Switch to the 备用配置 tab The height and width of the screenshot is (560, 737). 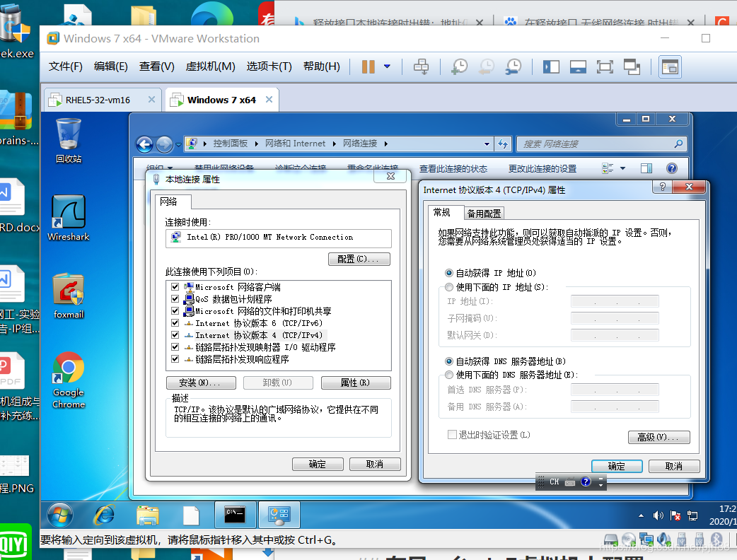pos(484,214)
